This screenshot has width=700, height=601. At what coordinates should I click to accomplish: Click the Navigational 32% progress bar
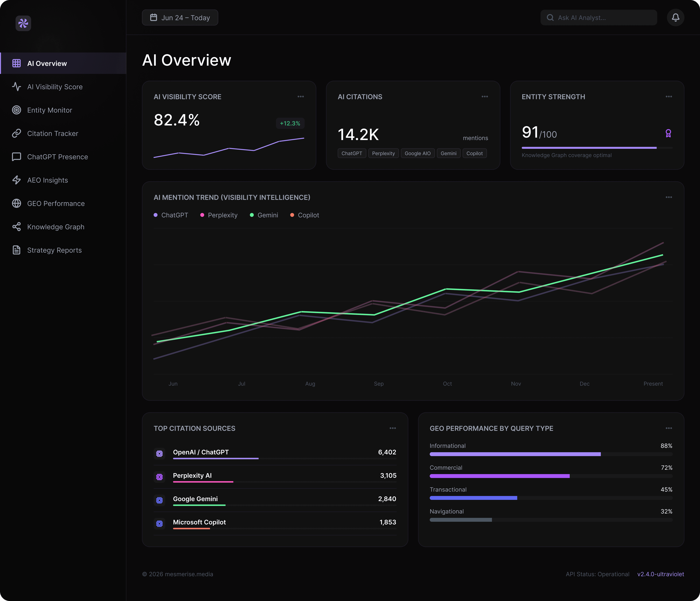tap(551, 520)
